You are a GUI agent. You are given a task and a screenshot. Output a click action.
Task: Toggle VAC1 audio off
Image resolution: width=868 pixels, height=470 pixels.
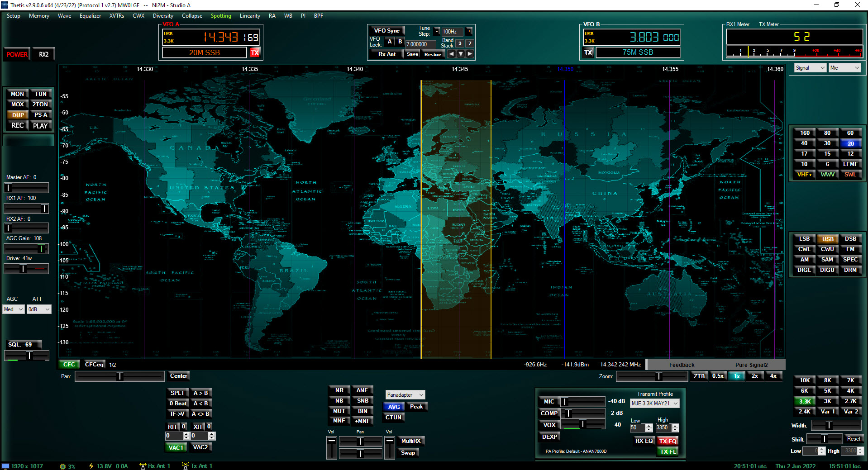pos(176,447)
